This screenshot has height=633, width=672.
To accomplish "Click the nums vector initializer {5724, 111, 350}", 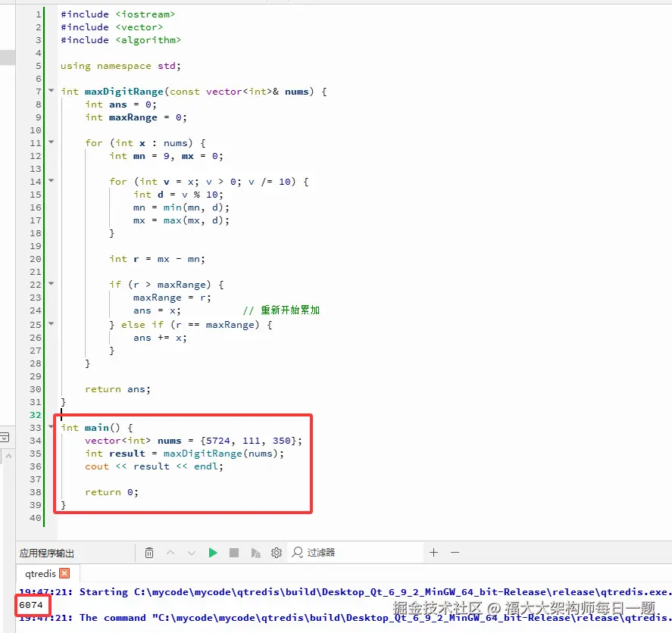I will point(248,441).
